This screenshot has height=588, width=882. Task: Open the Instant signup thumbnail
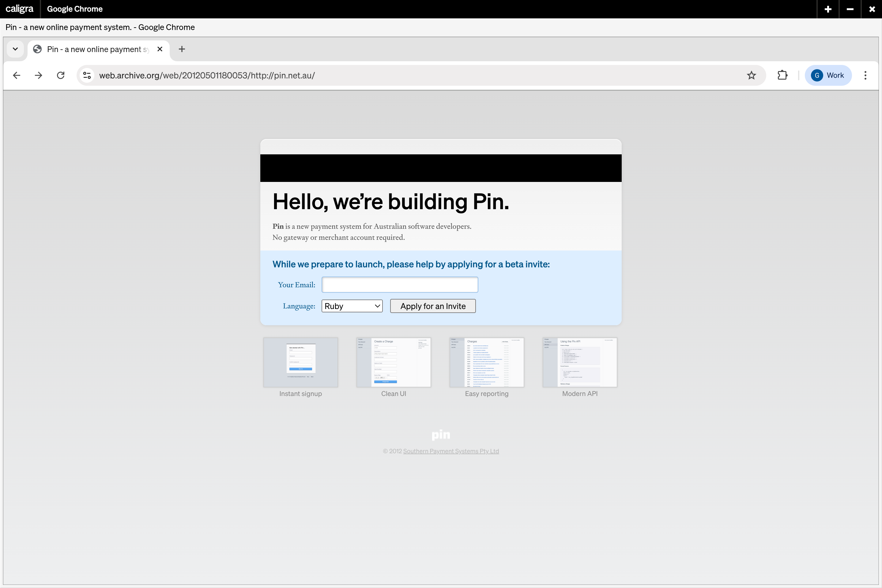pyautogui.click(x=300, y=362)
